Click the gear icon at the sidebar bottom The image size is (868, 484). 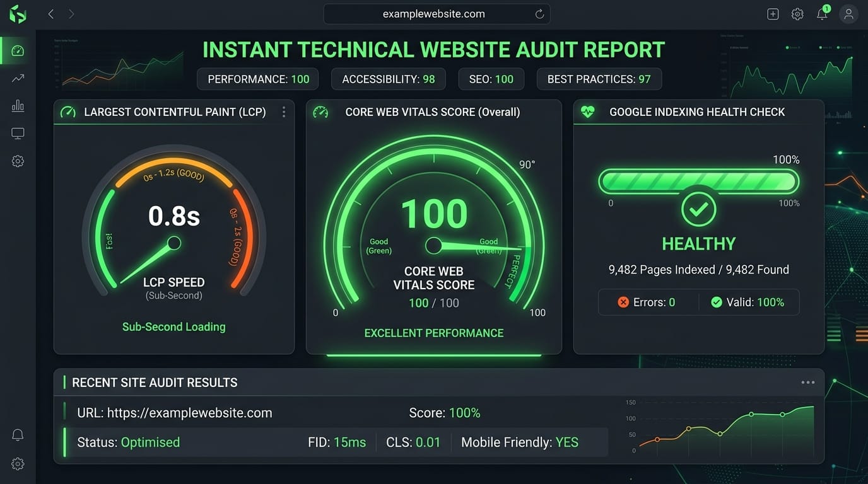click(18, 464)
